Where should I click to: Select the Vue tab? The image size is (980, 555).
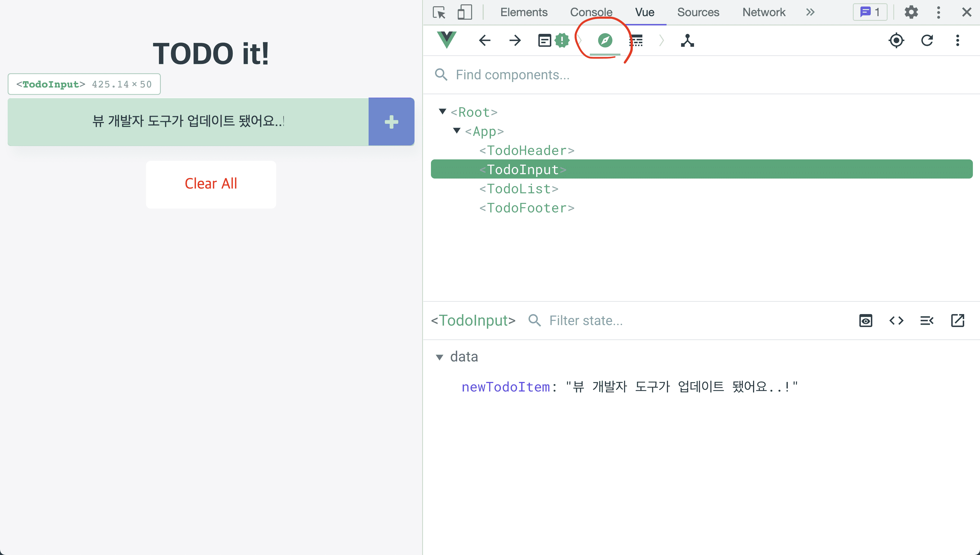coord(644,12)
